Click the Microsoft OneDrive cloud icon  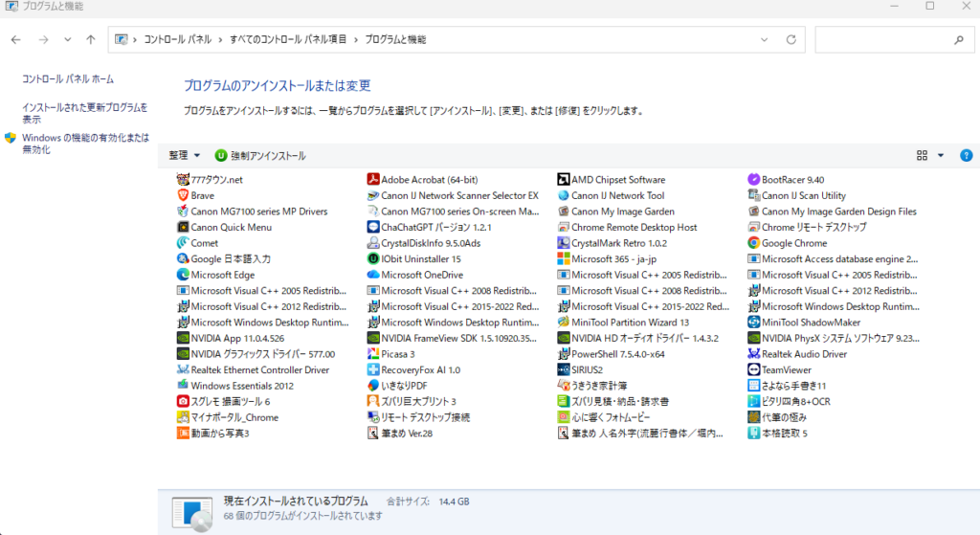click(374, 275)
